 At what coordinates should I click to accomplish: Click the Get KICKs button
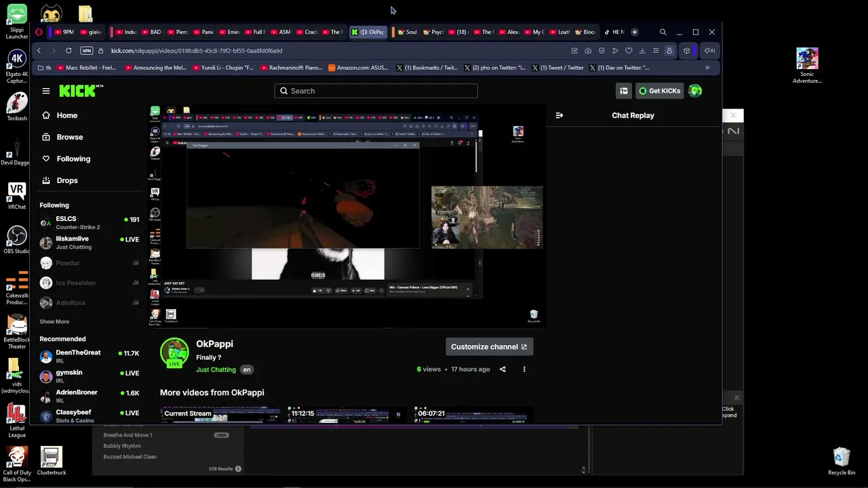(659, 91)
